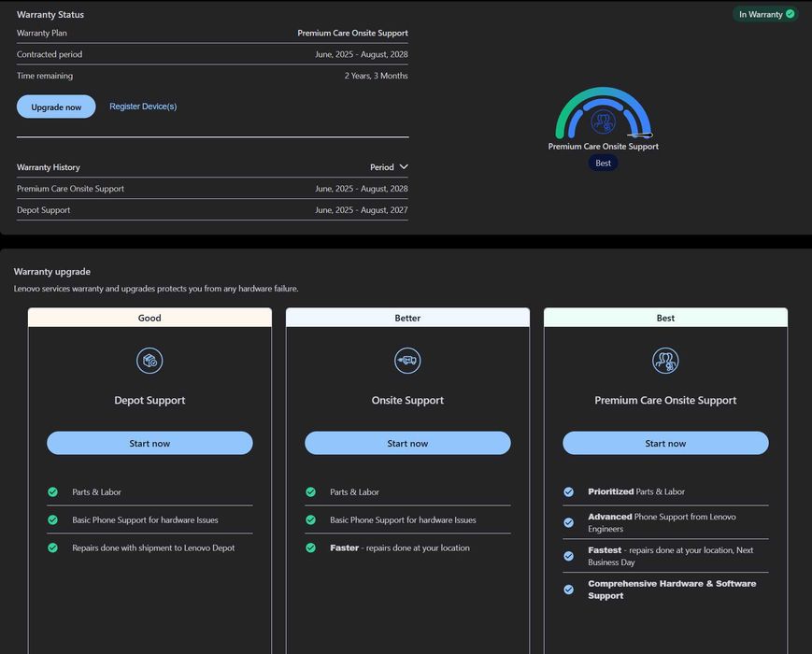Viewport: 812px width, 654px height.
Task: Click Onsite Support's Basic Phone Support checkmark
Action: coord(311,519)
